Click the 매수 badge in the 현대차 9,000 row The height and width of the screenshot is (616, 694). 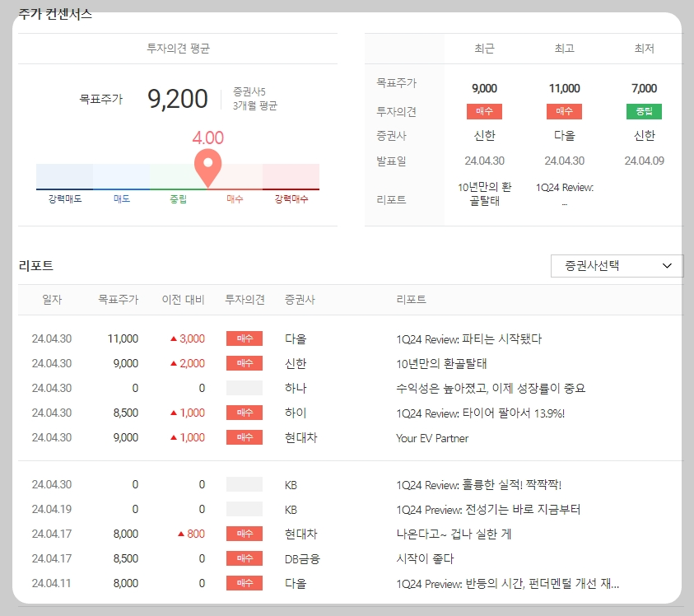(x=245, y=437)
